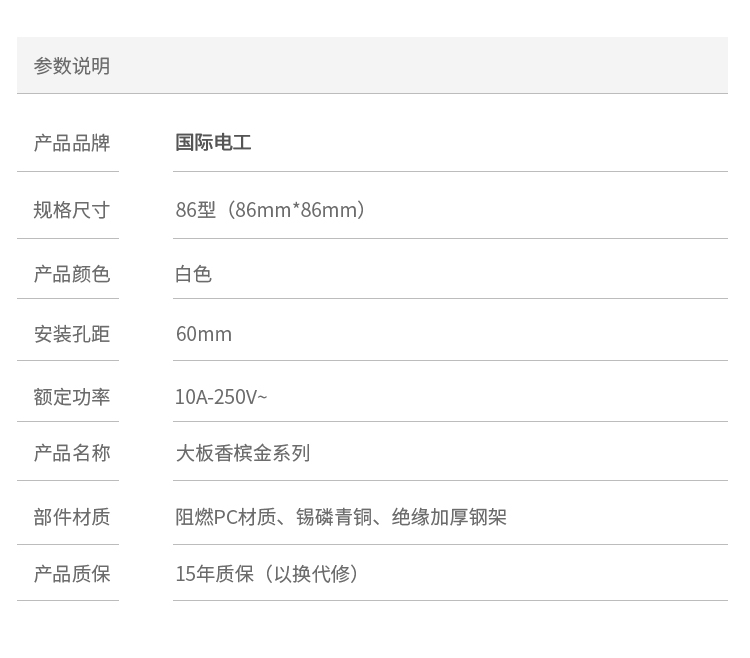Select the 产品颜色 label

click(x=72, y=274)
